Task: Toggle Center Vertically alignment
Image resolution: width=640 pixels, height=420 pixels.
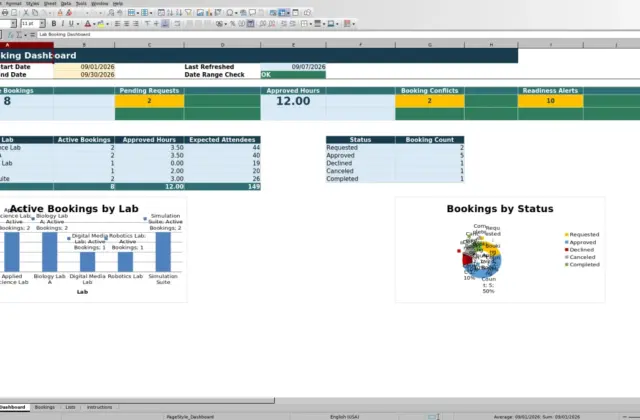Action: click(156, 24)
